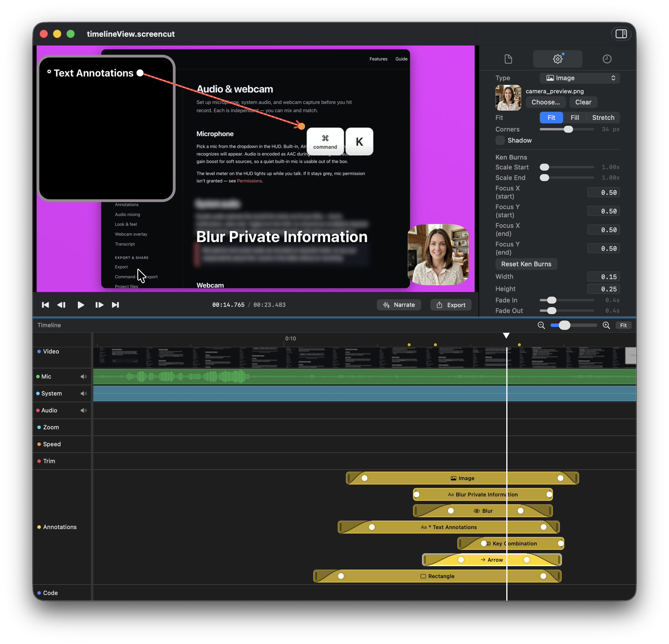Click the Mic waveform track
669x644 pixels.
point(364,377)
